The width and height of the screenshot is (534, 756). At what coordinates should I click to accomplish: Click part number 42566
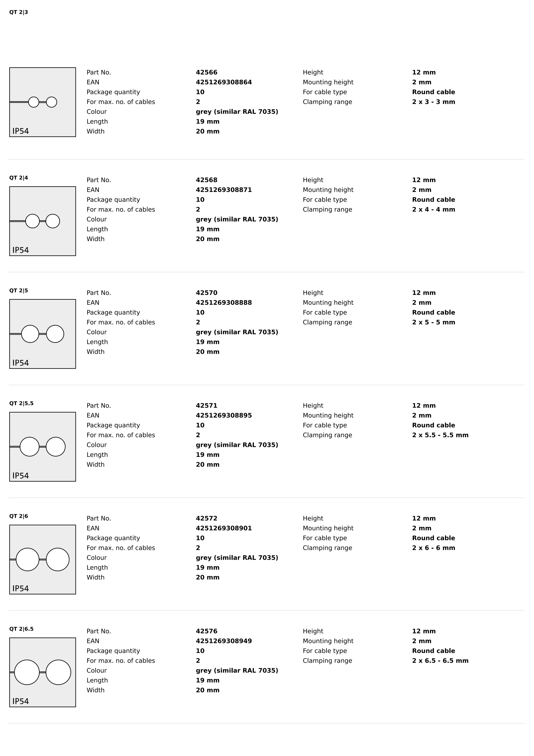pyautogui.click(x=206, y=72)
